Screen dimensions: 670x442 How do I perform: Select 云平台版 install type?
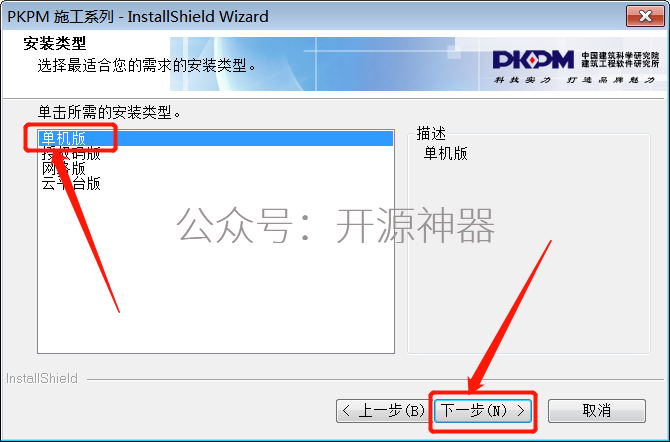point(71,183)
